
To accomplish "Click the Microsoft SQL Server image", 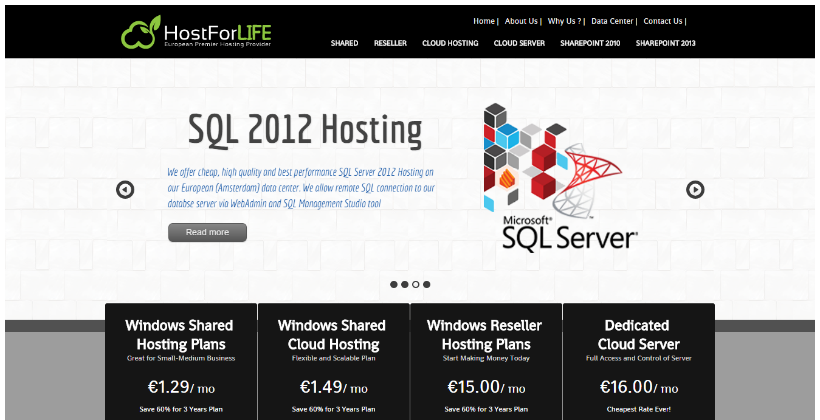I will pyautogui.click(x=561, y=178).
